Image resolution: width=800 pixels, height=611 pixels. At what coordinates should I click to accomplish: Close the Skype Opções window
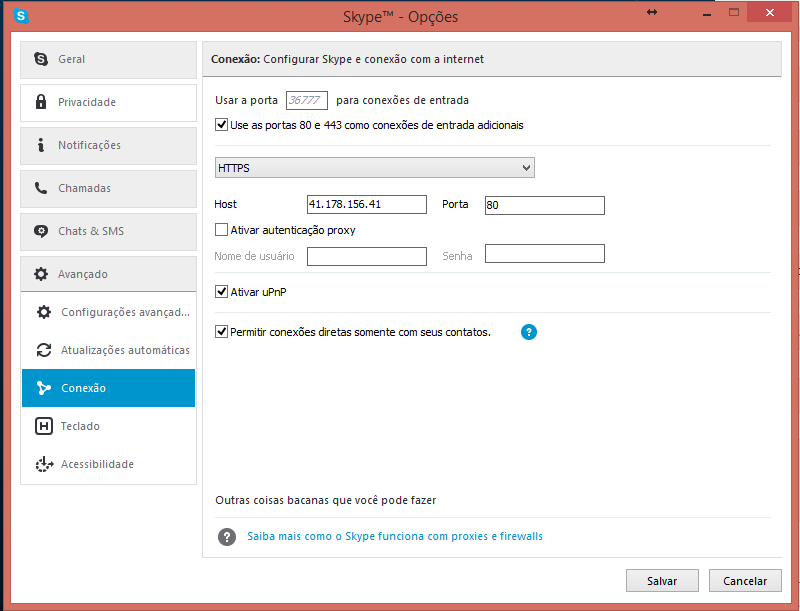[770, 12]
